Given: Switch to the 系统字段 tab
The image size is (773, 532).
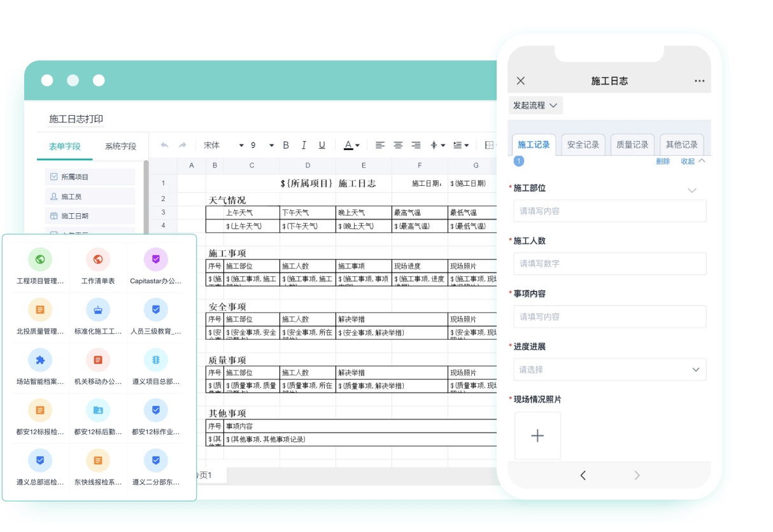Looking at the screenshot, I should [120, 146].
